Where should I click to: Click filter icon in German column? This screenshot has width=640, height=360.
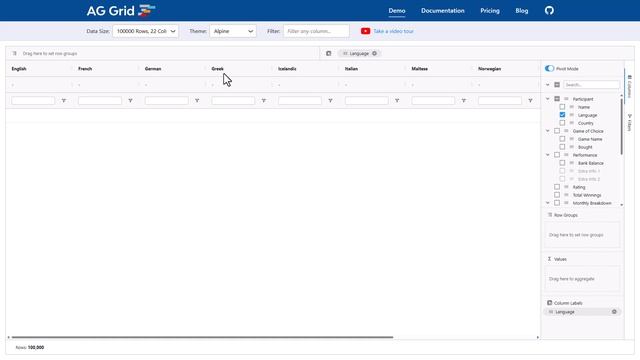click(197, 100)
